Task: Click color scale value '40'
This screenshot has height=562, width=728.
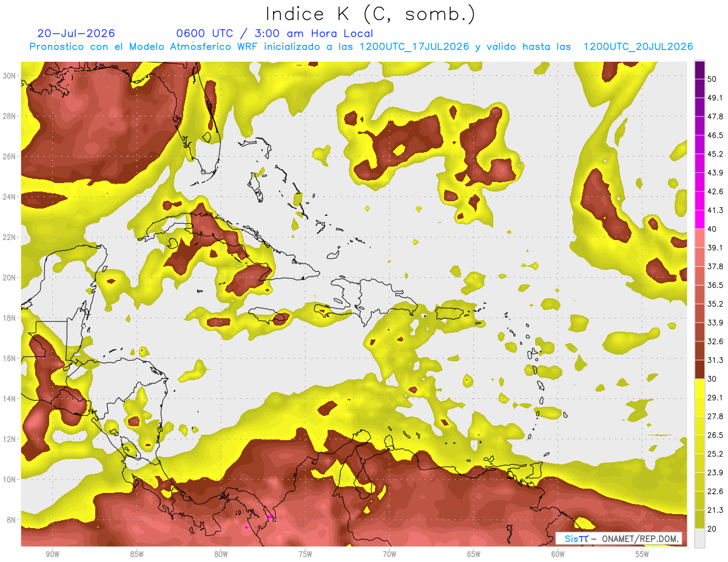Action: (712, 229)
